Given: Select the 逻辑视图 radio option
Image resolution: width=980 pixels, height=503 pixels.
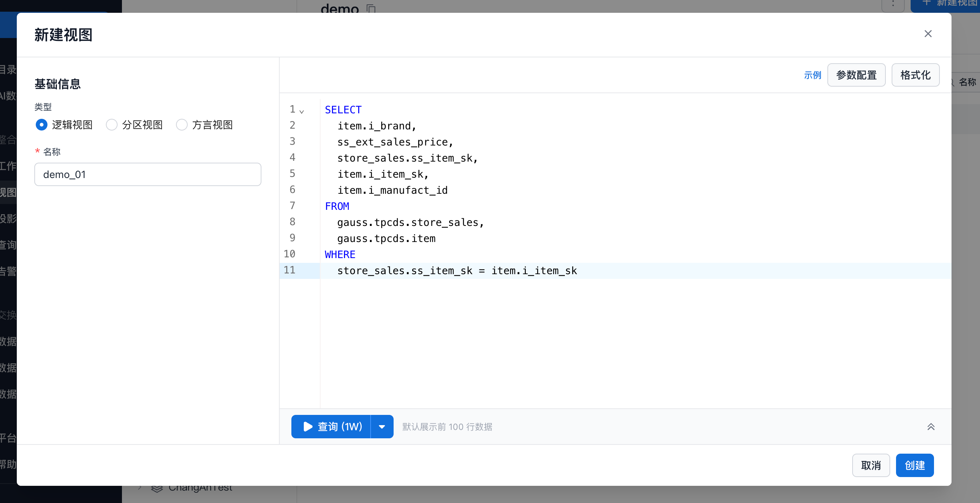Looking at the screenshot, I should (42, 125).
